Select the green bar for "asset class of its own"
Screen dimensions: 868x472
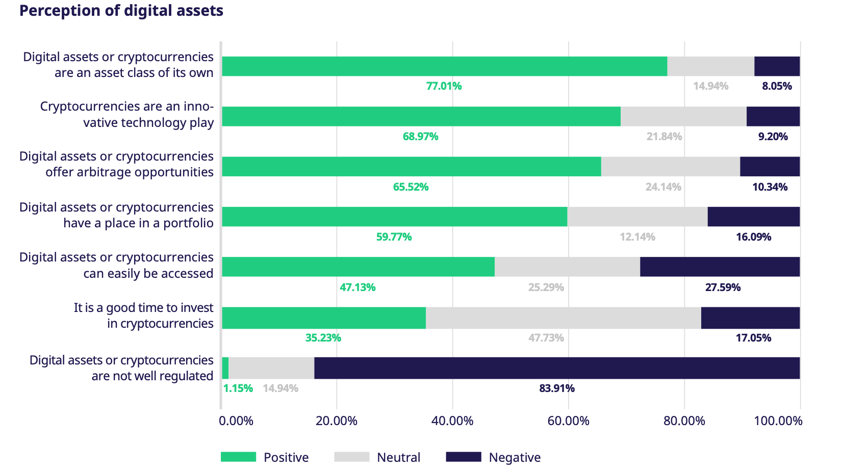pos(444,66)
